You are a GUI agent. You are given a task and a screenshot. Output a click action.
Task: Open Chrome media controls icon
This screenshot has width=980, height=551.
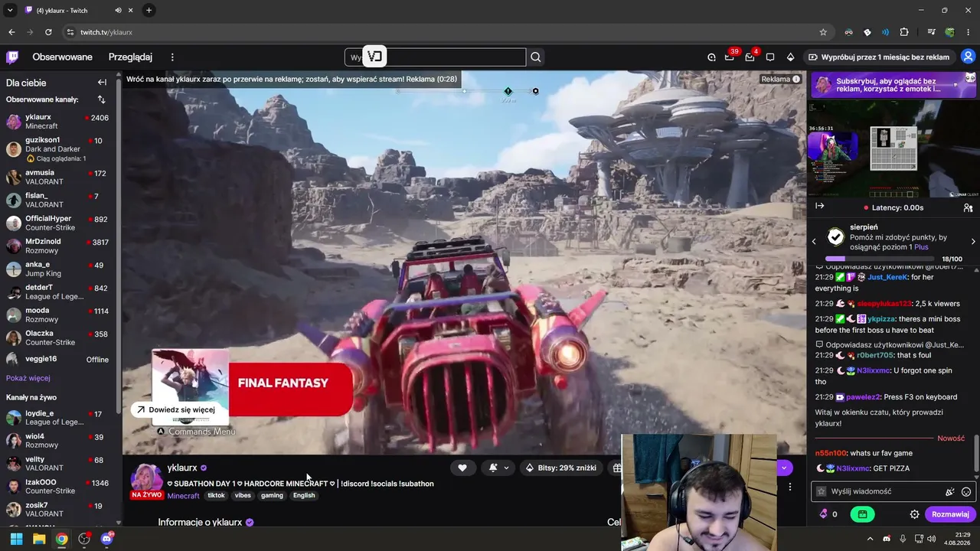(x=931, y=32)
